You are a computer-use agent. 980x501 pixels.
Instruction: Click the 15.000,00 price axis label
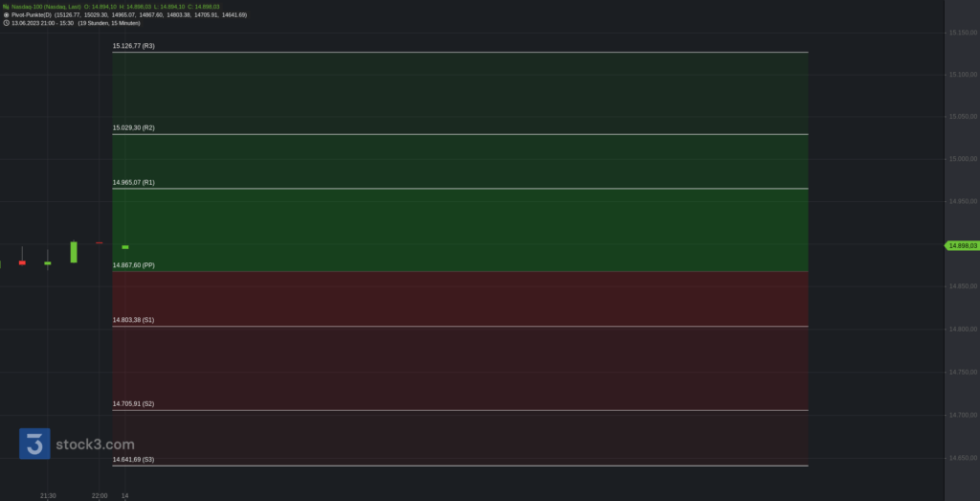click(x=962, y=159)
